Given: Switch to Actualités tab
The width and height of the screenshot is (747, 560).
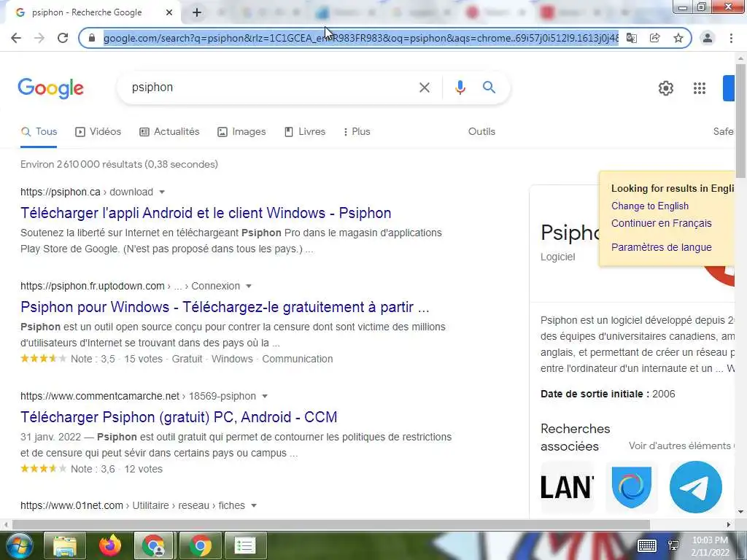Looking at the screenshot, I should click(x=169, y=132).
